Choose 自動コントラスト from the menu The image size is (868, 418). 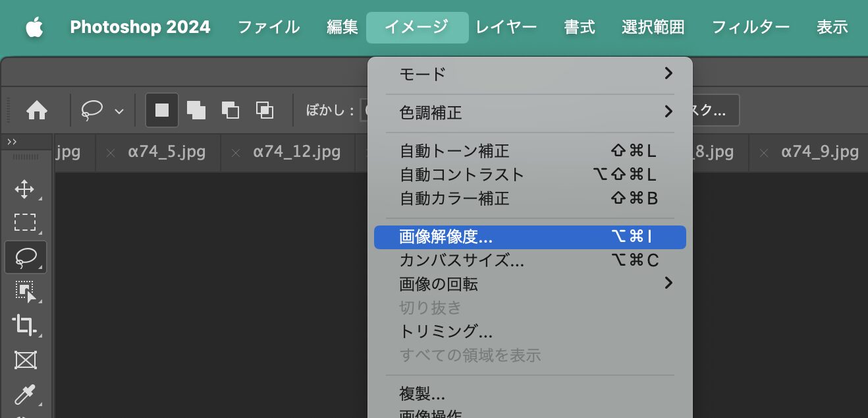coord(530,175)
